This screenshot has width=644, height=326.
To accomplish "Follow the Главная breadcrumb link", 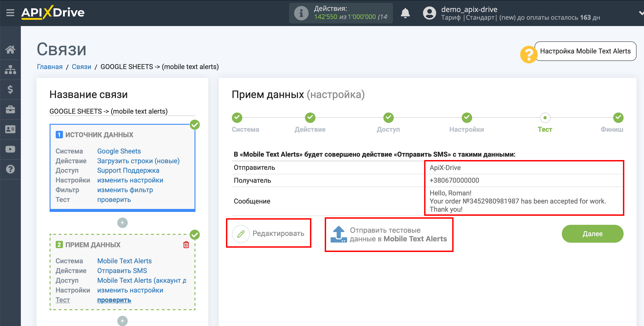I will (x=50, y=67).
